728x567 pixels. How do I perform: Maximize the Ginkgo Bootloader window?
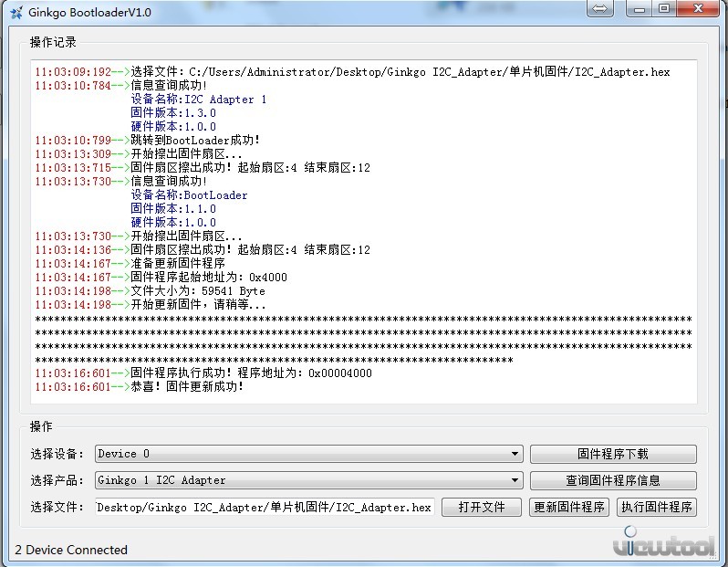coord(664,9)
